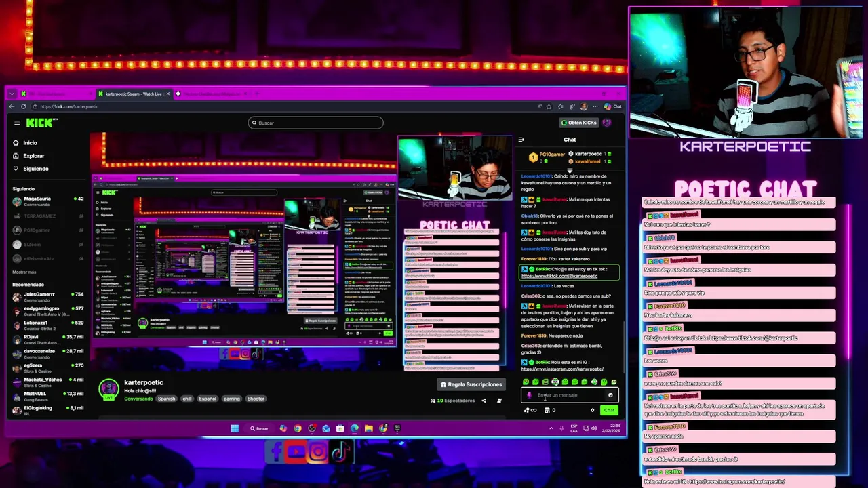Click the Conversando category link
The width and height of the screenshot is (868, 488).
pos(138,399)
